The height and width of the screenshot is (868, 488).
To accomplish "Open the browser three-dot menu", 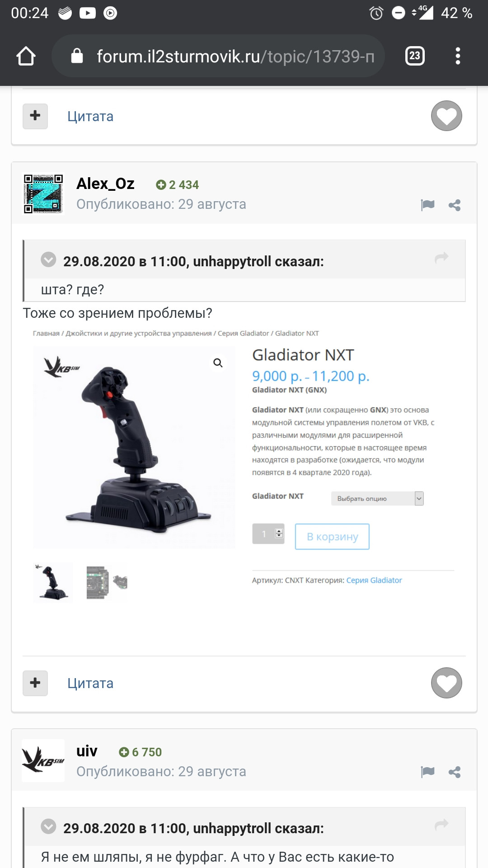I will [458, 56].
